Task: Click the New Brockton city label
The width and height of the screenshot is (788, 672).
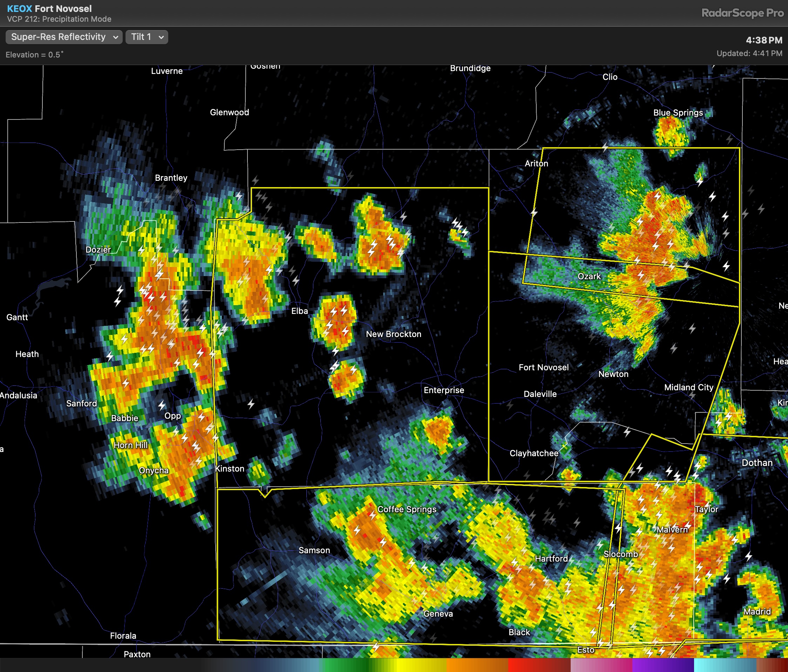Action: click(x=394, y=334)
